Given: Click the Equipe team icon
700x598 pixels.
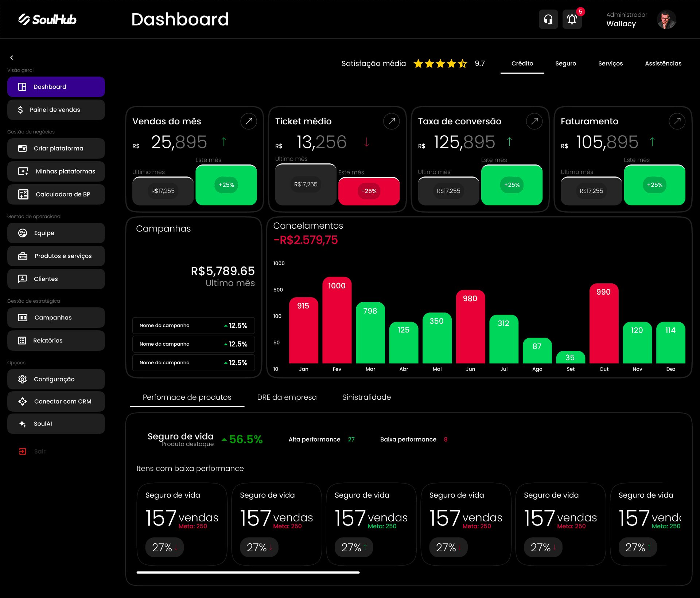Looking at the screenshot, I should (23, 233).
